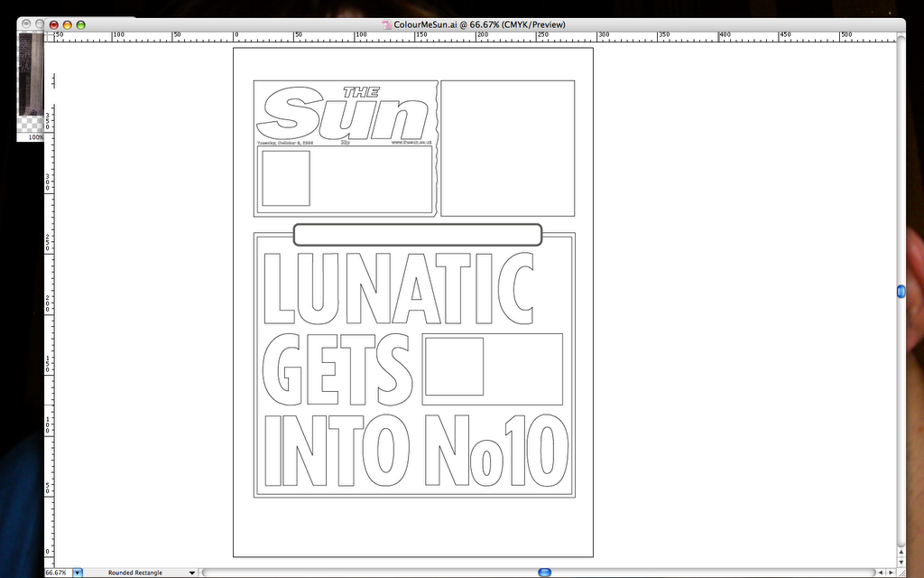This screenshot has width=924, height=578.
Task: Select the rounded rectangle shape above LUNATIC headline
Action: pos(417,235)
